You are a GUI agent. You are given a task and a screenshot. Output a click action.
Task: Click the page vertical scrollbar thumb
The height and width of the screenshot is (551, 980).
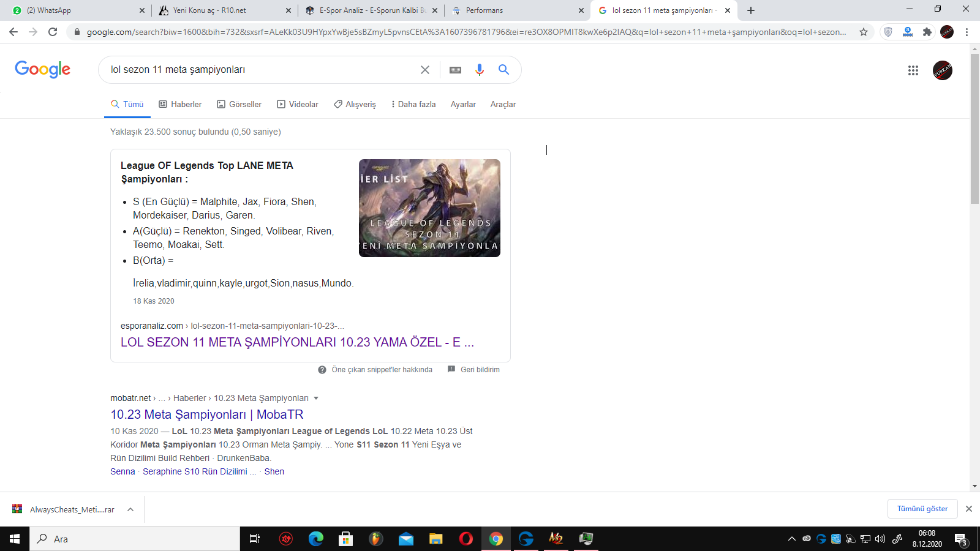point(974,129)
